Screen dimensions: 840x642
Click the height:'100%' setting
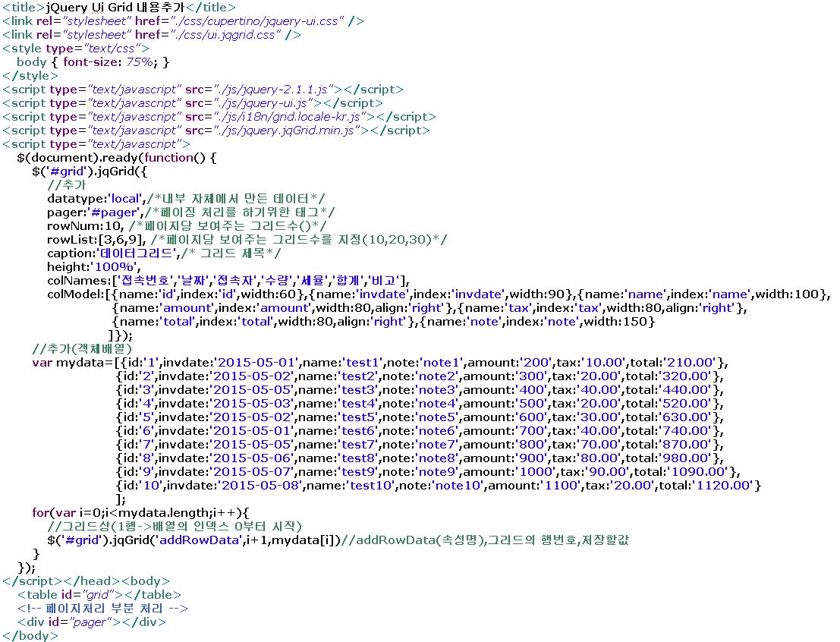click(x=94, y=267)
